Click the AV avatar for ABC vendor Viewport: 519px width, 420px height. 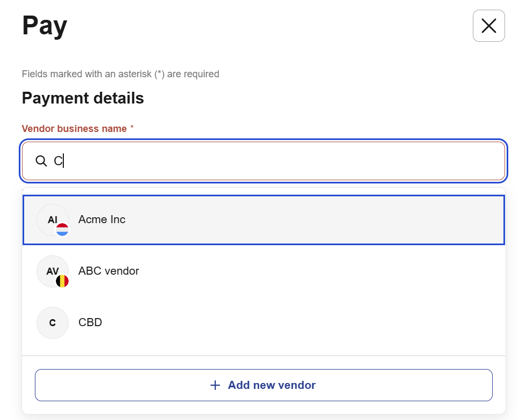pyautogui.click(x=52, y=271)
